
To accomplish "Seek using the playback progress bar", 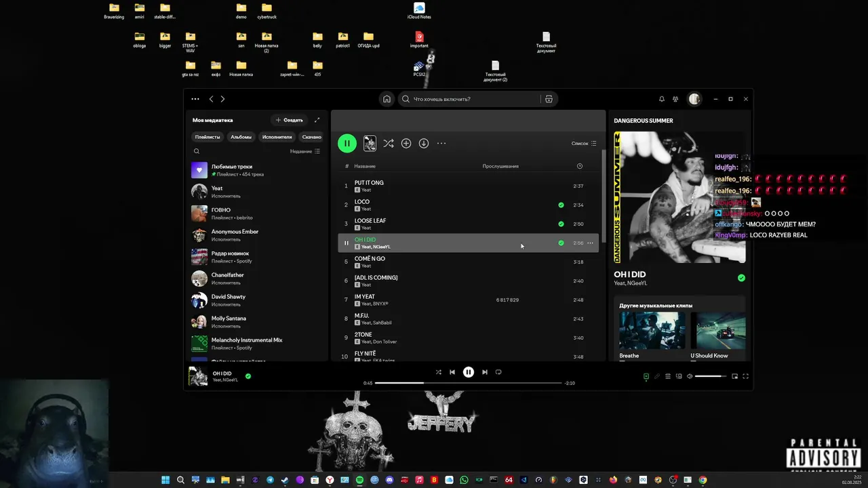I will (x=468, y=383).
